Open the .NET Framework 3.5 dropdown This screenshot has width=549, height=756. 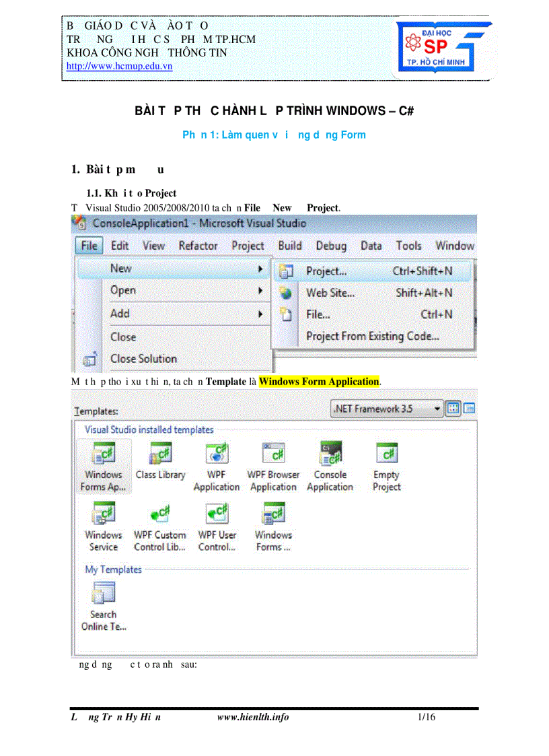pyautogui.click(x=435, y=408)
